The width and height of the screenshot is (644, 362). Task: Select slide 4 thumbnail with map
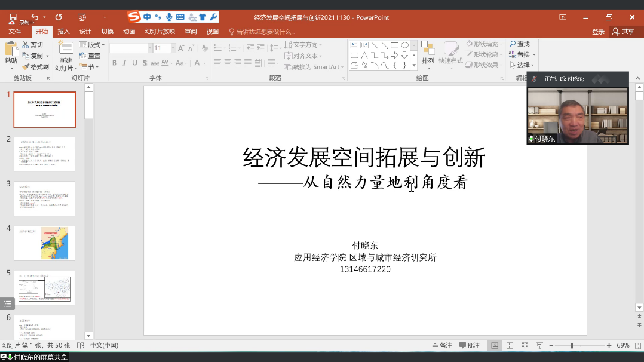click(x=45, y=243)
